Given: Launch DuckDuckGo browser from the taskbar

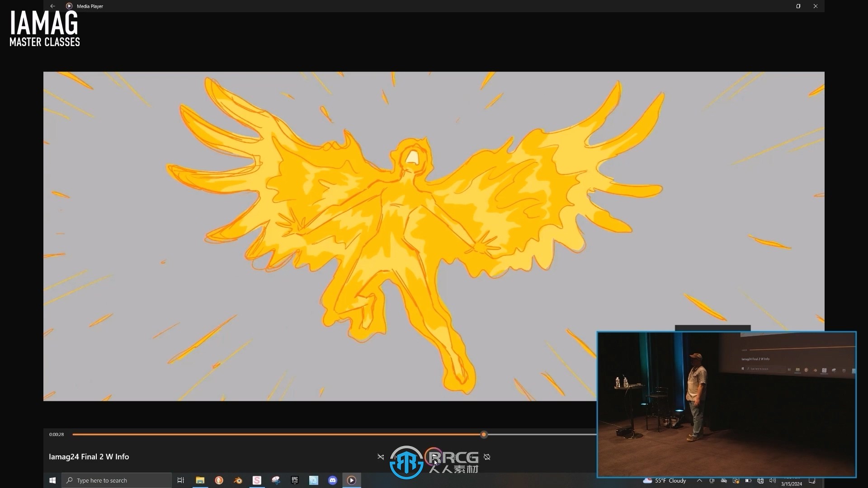Looking at the screenshot, I should tap(219, 480).
